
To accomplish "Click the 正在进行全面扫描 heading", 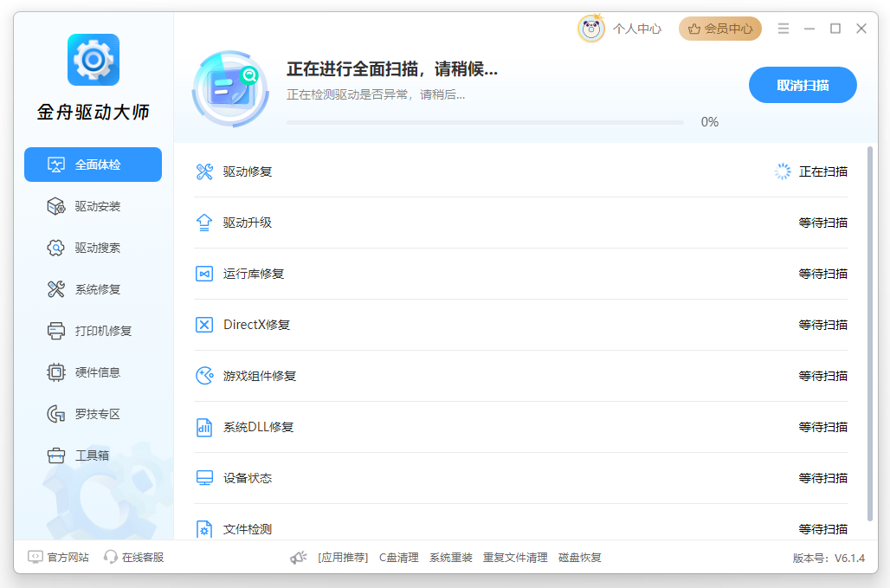I will 391,69.
